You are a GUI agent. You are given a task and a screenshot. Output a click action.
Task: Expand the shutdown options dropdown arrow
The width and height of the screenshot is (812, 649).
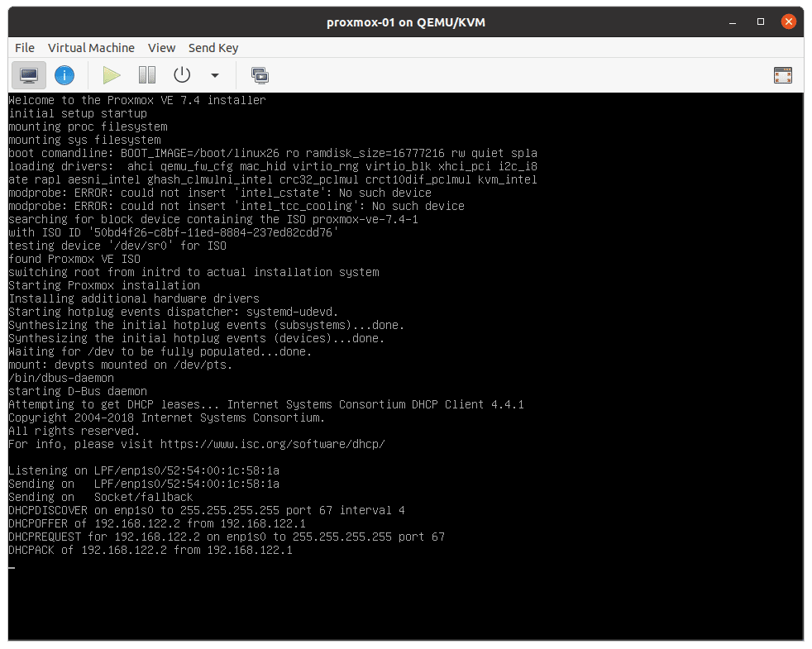(x=215, y=75)
